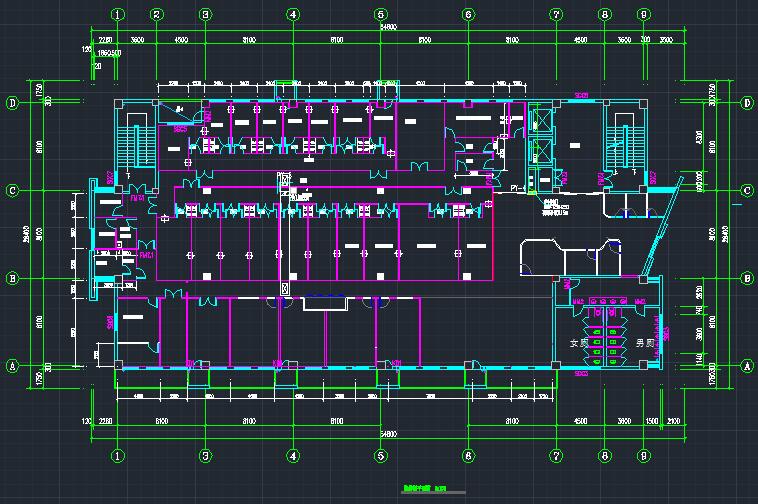Select the PY-1 annotation text
Image resolution: width=758 pixels, height=504 pixels.
519,188
